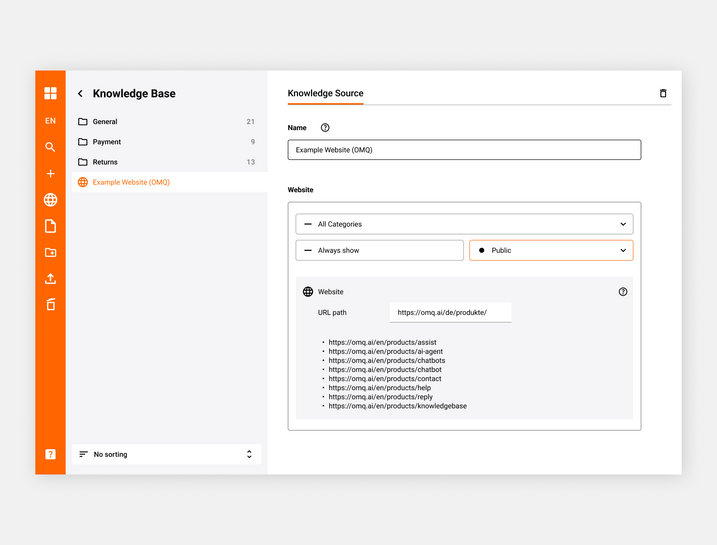Click the URL path input field
717x545 pixels.
(450, 312)
